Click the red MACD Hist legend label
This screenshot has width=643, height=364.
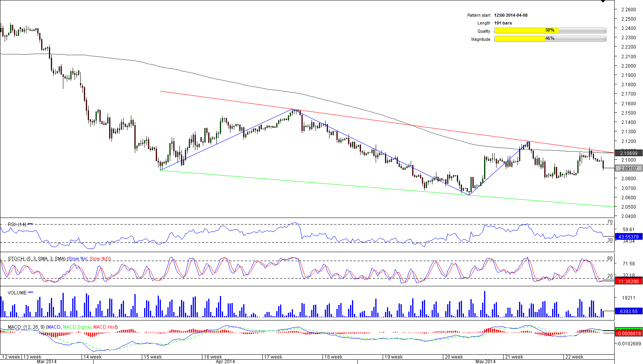(105, 327)
